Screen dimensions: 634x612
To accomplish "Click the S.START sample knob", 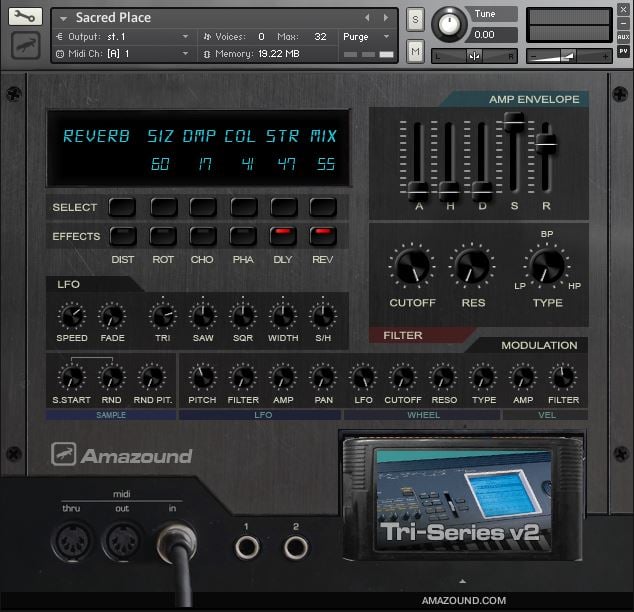I will point(72,378).
